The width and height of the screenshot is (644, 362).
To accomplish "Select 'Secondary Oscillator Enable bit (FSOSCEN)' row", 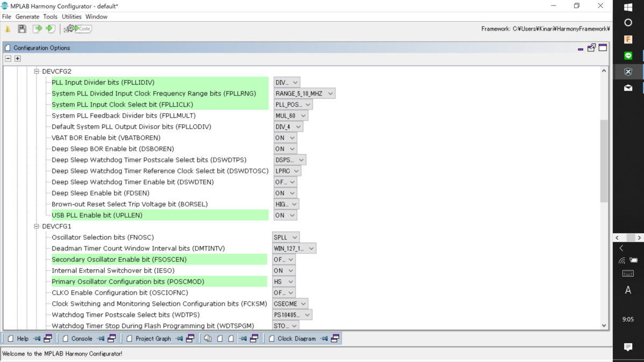I will tap(159, 260).
